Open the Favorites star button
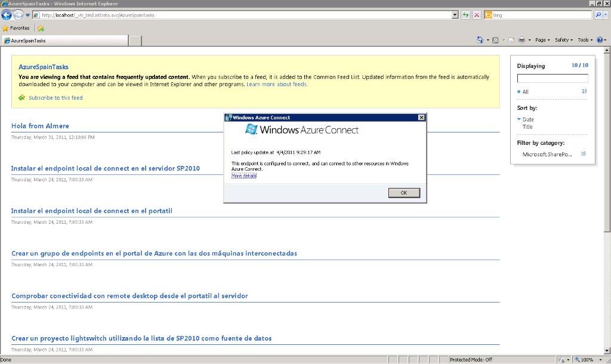Viewport: 611px width, 364px height. click(16, 28)
